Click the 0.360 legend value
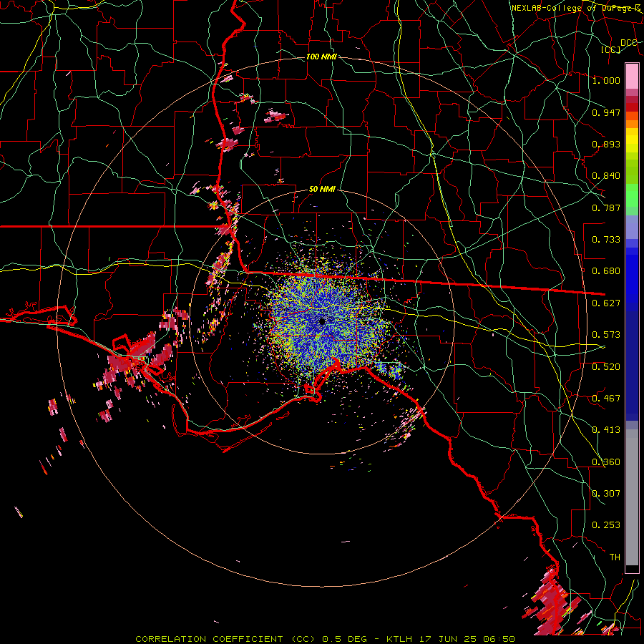Viewport: 644px width, 644px height. pyautogui.click(x=606, y=462)
